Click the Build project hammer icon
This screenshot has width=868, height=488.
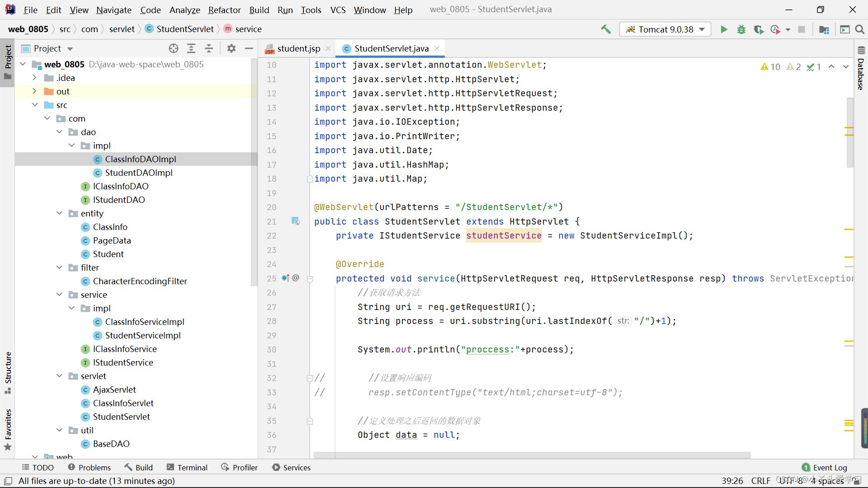pos(606,29)
